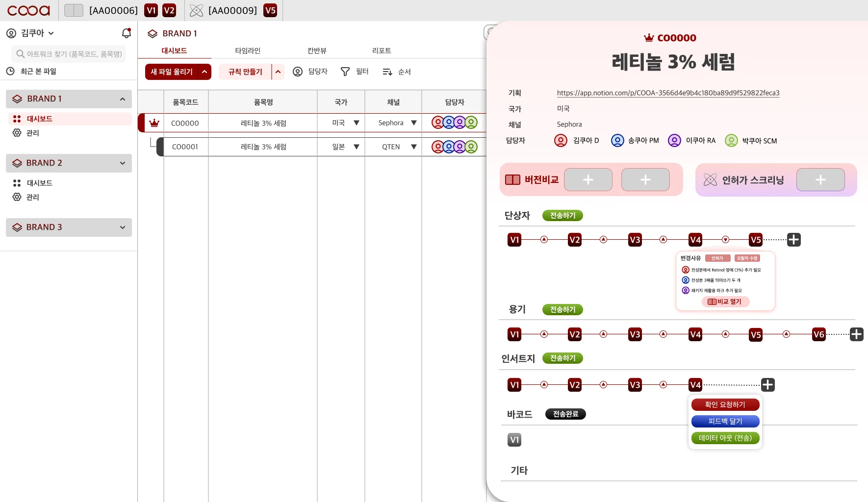Click the crown icon on CO0000 row
868x502 pixels.
(154, 123)
